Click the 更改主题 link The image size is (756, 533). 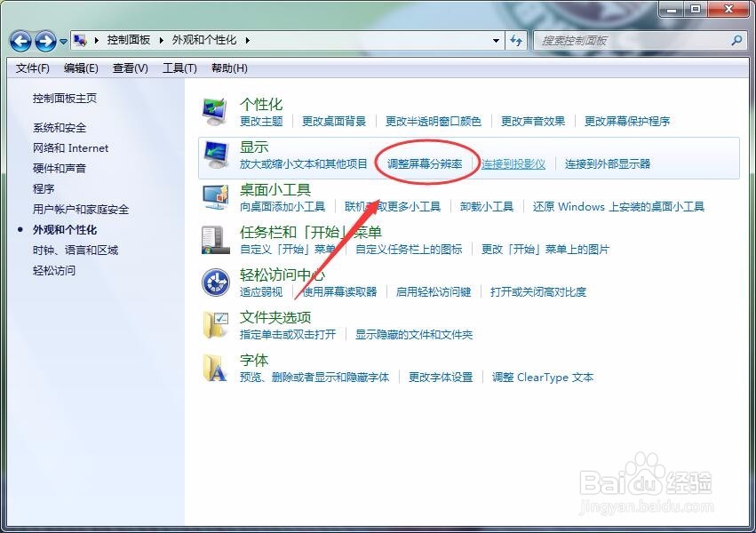261,121
